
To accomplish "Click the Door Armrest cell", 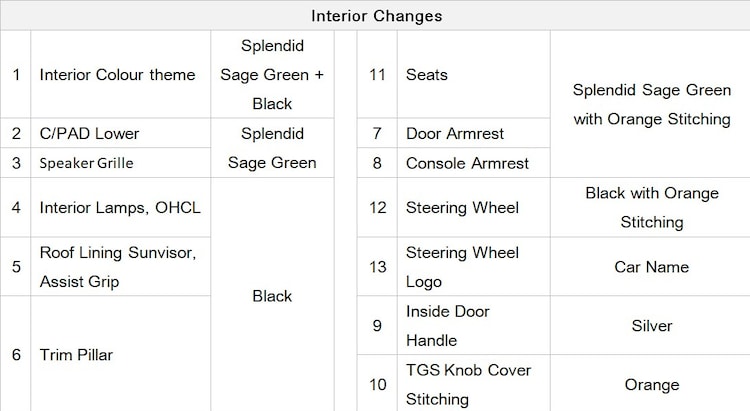I will [455, 133].
